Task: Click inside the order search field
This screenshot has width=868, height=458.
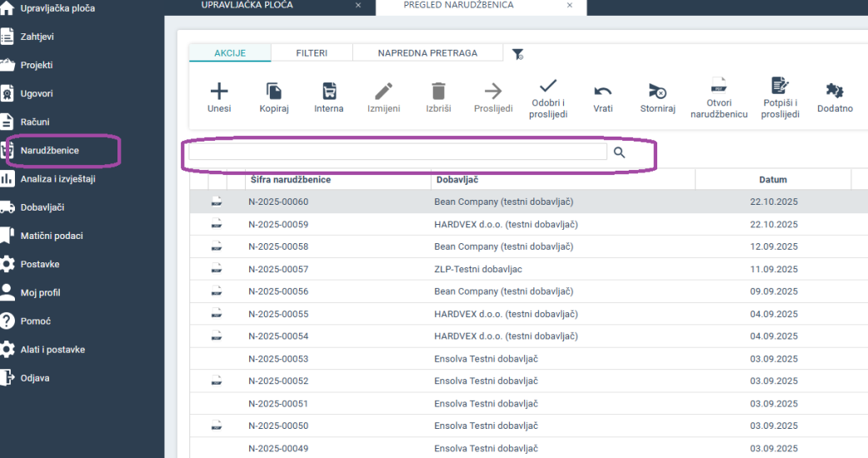Action: [397, 152]
